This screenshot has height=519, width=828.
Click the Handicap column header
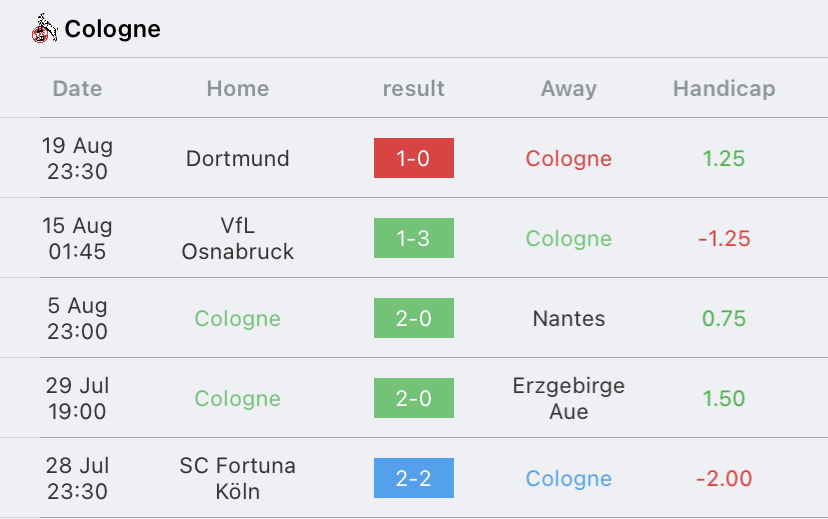click(x=724, y=88)
